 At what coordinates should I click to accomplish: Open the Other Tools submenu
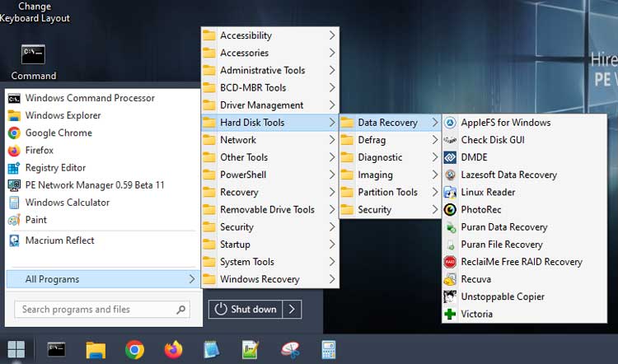coord(270,157)
